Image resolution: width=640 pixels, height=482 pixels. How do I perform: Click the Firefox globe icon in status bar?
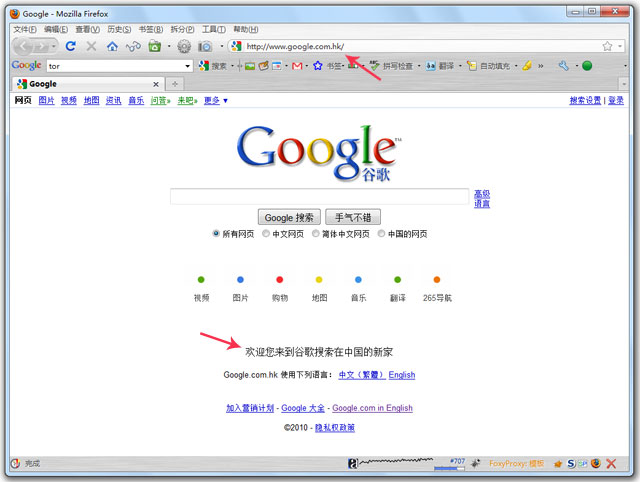click(x=596, y=463)
